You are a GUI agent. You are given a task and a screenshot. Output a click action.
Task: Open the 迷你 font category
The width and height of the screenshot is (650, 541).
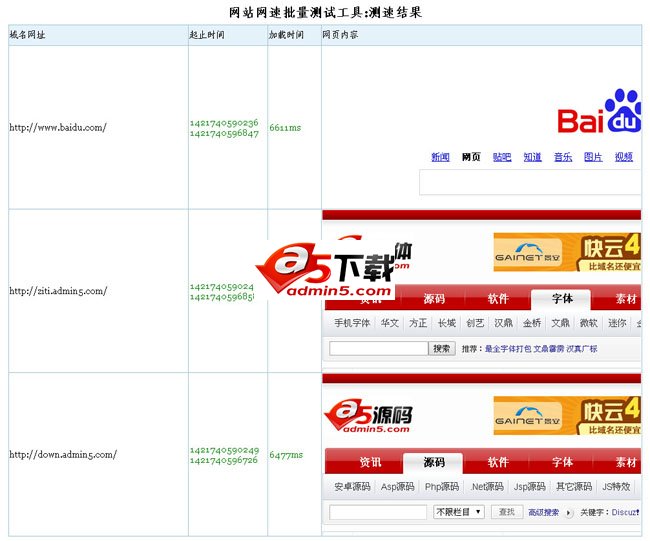[617, 323]
